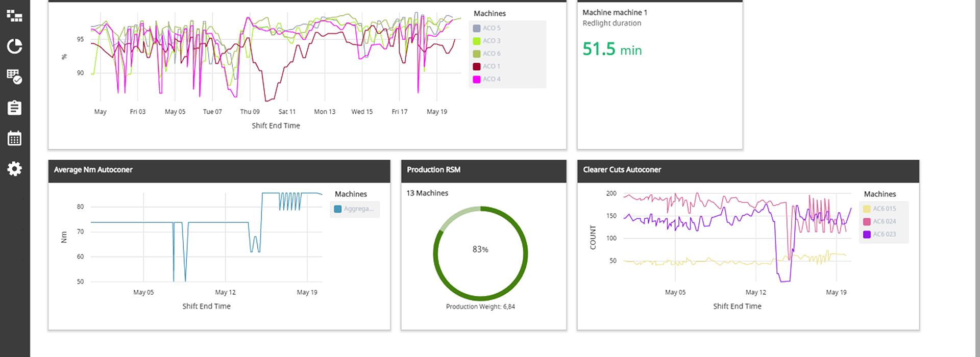980x357 pixels.
Task: Toggle AC6 024 series in legend
Action: pos(879,221)
